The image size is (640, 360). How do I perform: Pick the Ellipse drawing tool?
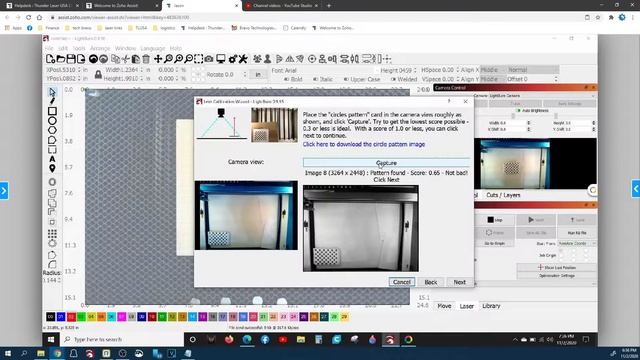[52, 121]
